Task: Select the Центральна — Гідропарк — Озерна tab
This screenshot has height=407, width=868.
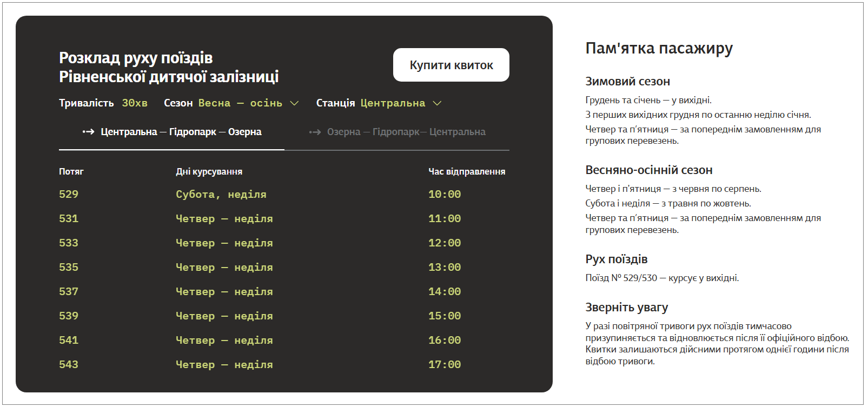Action: pos(171,132)
